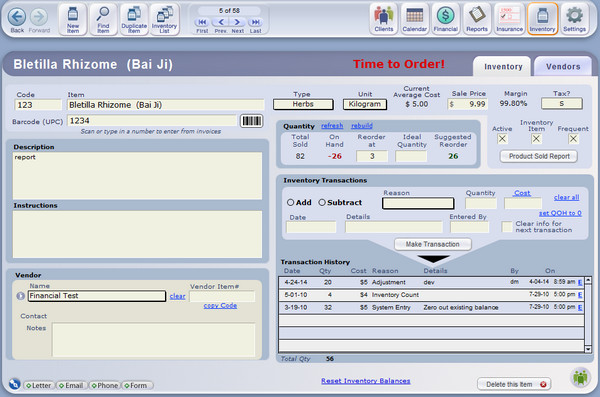Click Make Transaction button
The height and width of the screenshot is (397, 600).
432,244
